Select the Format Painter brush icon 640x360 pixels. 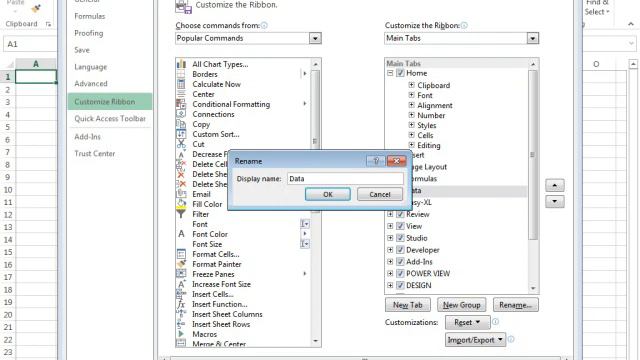tap(181, 264)
